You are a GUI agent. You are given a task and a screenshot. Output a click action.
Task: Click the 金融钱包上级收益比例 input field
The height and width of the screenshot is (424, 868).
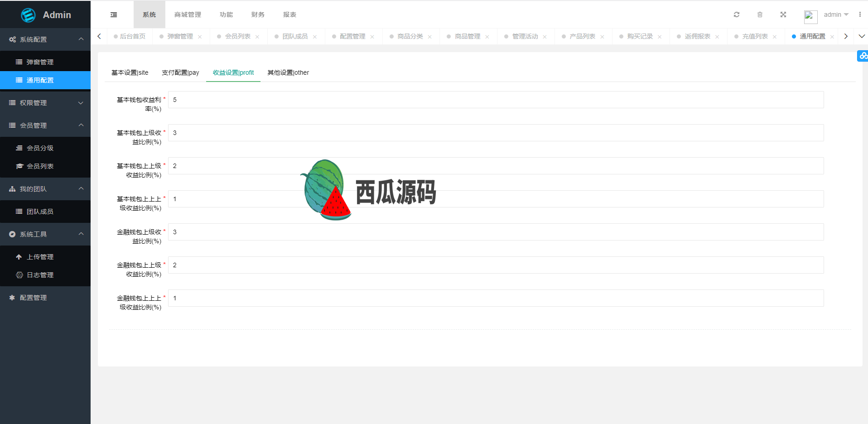pos(496,232)
